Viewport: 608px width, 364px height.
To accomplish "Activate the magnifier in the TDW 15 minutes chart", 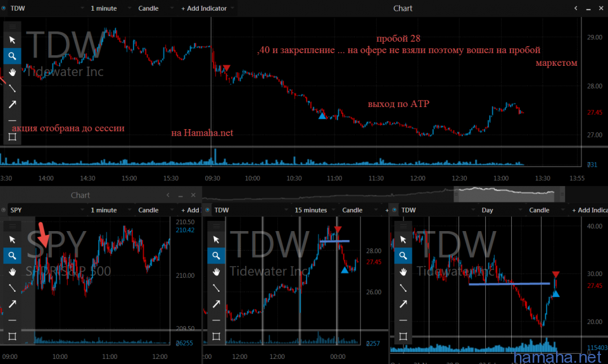I will [216, 256].
